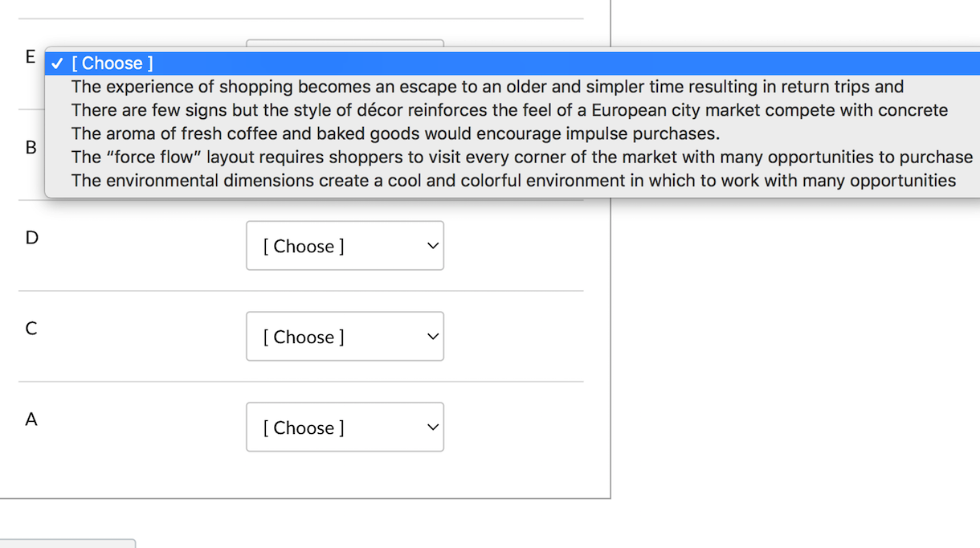This screenshot has width=980, height=548.
Task: Click the chevron arrow in row A's dropdown
Action: pos(431,427)
